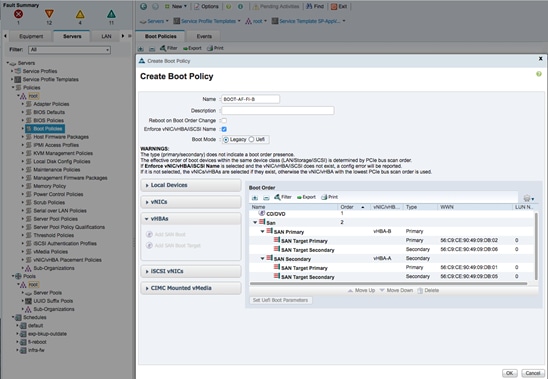548x379 pixels.
Task: Click Add SAN Boot Target link
Action: point(173,245)
